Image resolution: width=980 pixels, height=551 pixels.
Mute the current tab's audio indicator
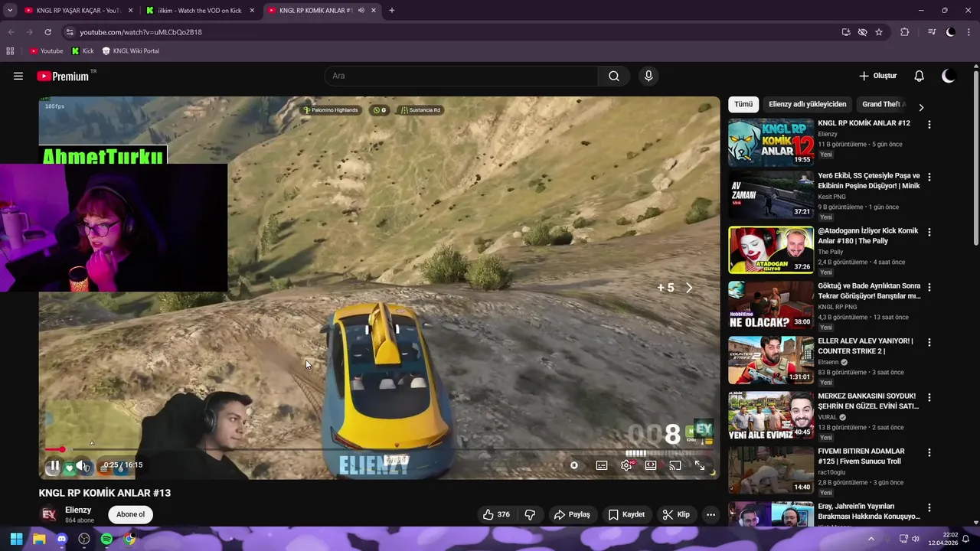click(361, 11)
